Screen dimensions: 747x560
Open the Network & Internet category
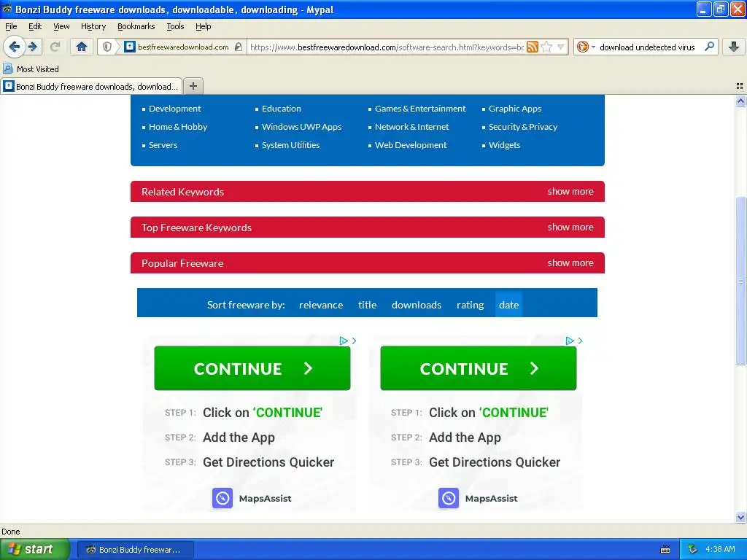(411, 127)
